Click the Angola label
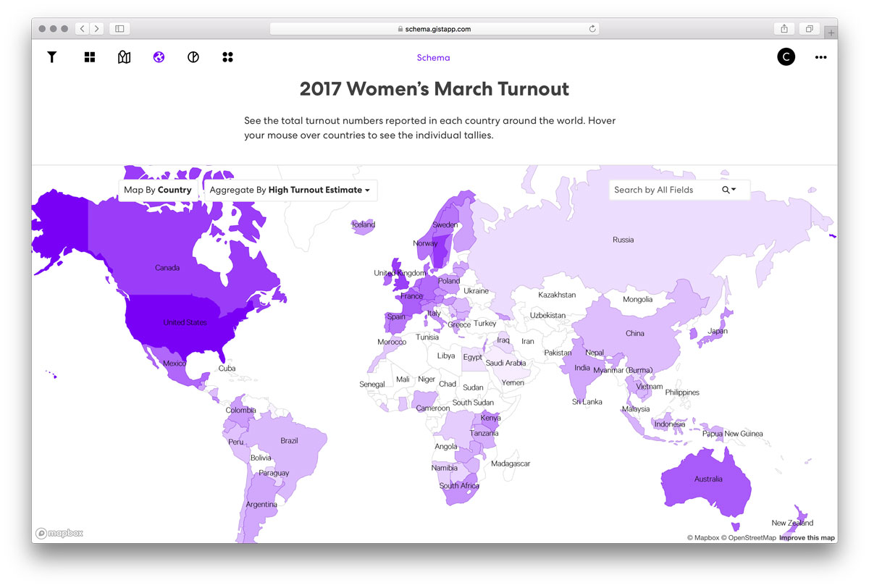 446,446
